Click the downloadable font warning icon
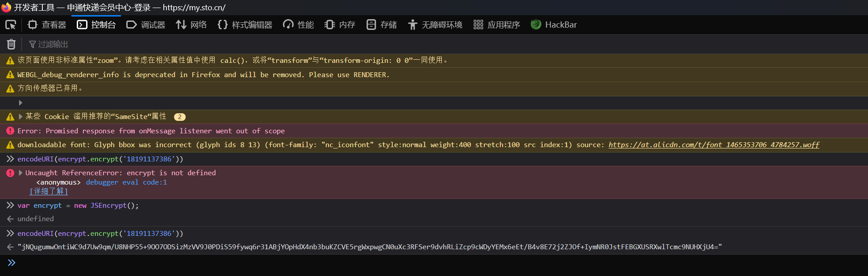Viewport: 868px width, 276px height. pos(10,145)
